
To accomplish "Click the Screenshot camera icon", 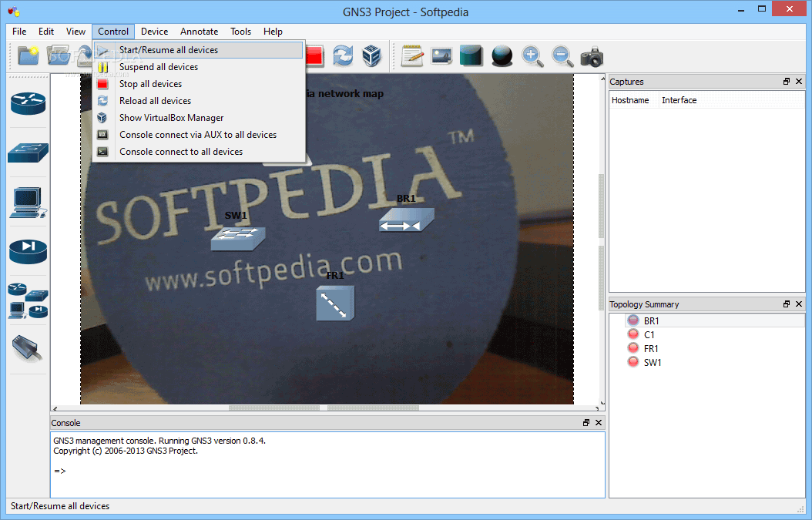I will pos(592,56).
